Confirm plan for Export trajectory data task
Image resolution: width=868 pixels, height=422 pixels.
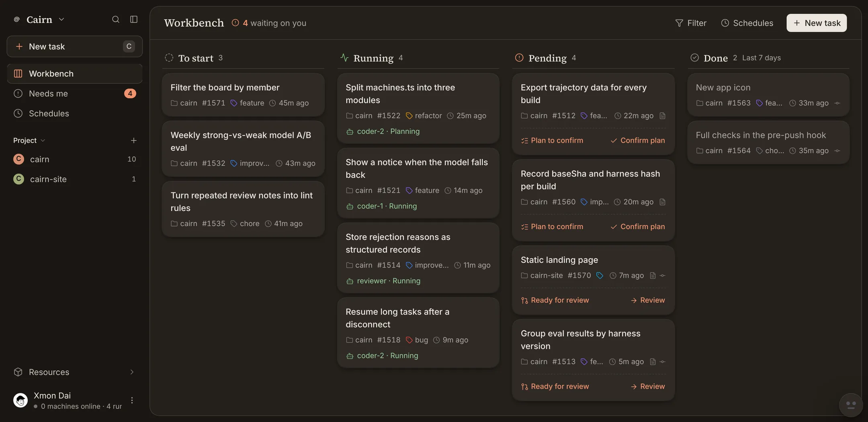[x=638, y=140]
